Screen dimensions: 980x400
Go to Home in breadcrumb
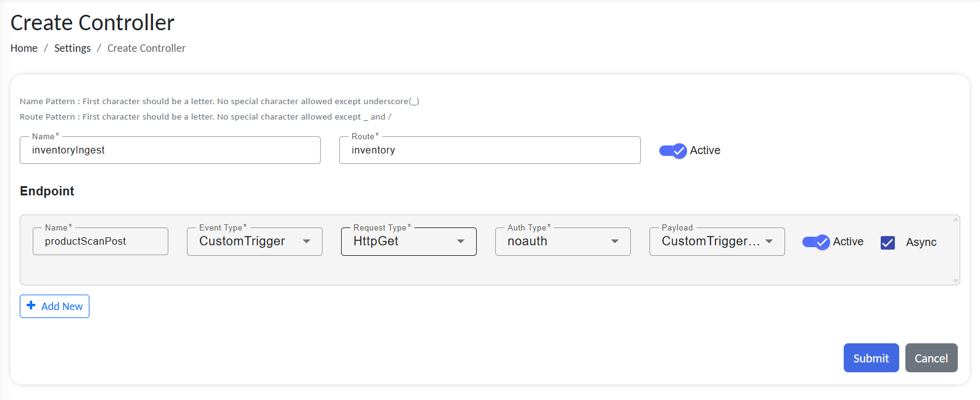(24, 48)
